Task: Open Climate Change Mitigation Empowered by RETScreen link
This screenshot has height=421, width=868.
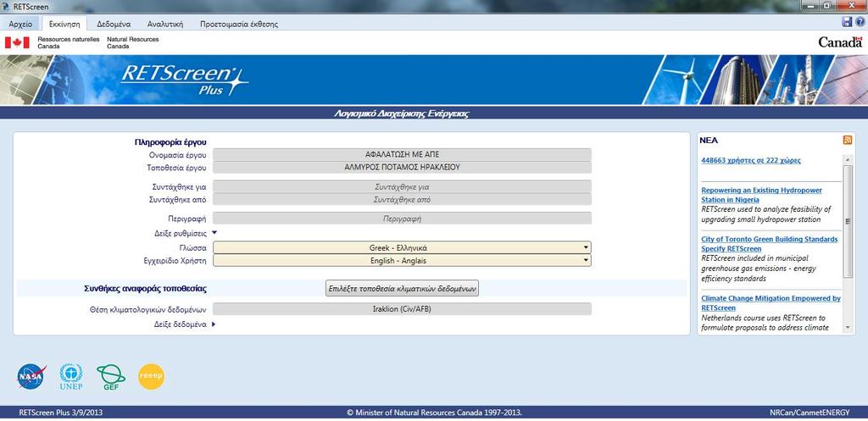Action: pyautogui.click(x=771, y=302)
